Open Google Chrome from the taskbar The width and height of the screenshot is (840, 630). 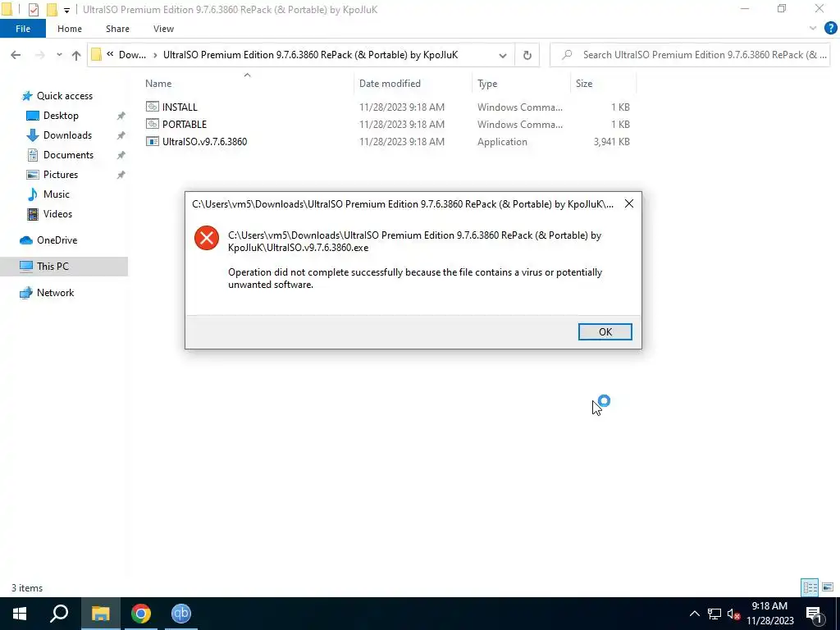[x=141, y=614]
